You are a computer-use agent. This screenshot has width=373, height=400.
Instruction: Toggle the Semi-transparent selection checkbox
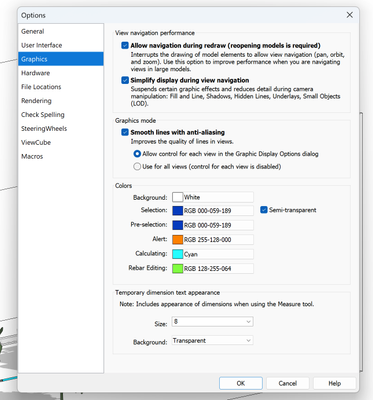(264, 210)
